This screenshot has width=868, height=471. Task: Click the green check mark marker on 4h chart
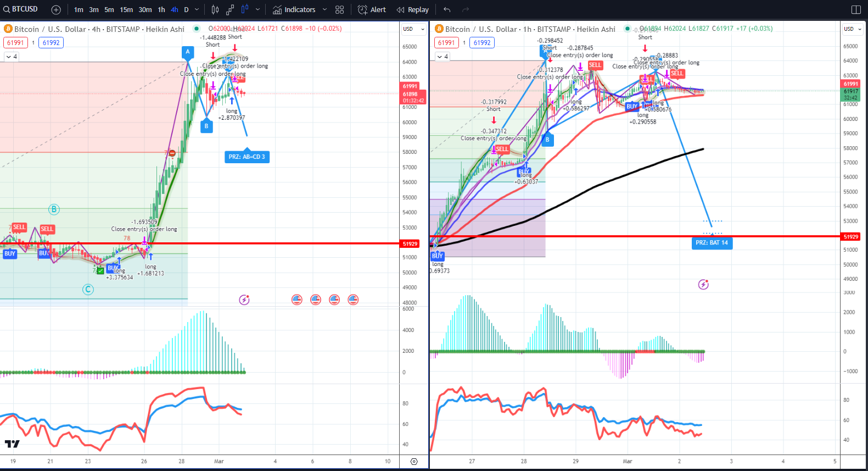(x=100, y=271)
